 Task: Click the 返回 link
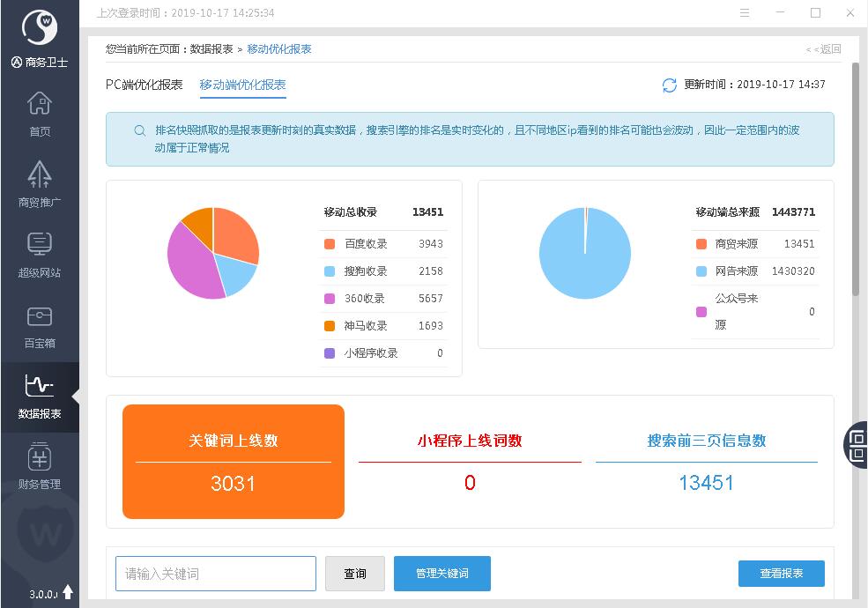[x=823, y=49]
